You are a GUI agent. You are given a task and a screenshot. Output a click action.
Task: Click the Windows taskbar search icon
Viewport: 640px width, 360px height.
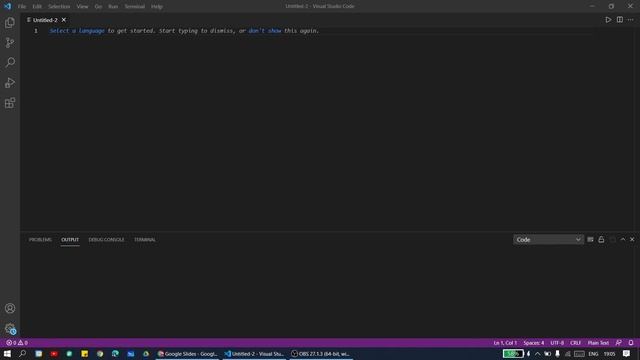tap(23, 354)
